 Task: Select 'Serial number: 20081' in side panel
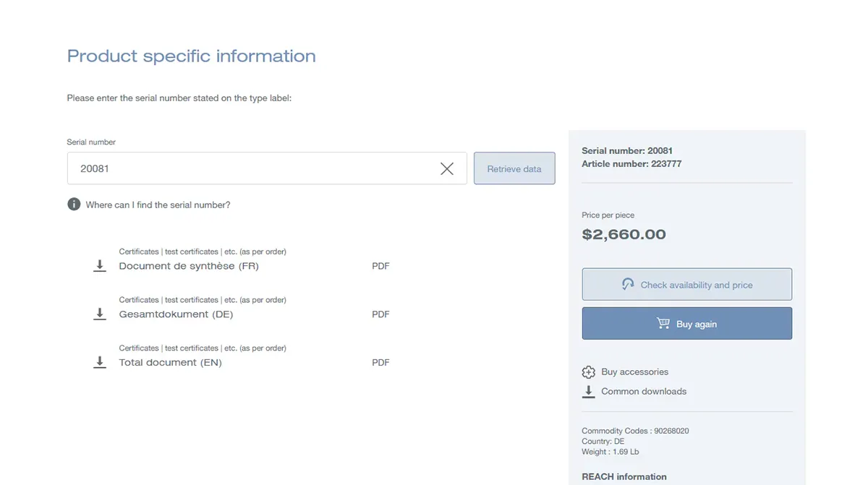click(x=627, y=151)
